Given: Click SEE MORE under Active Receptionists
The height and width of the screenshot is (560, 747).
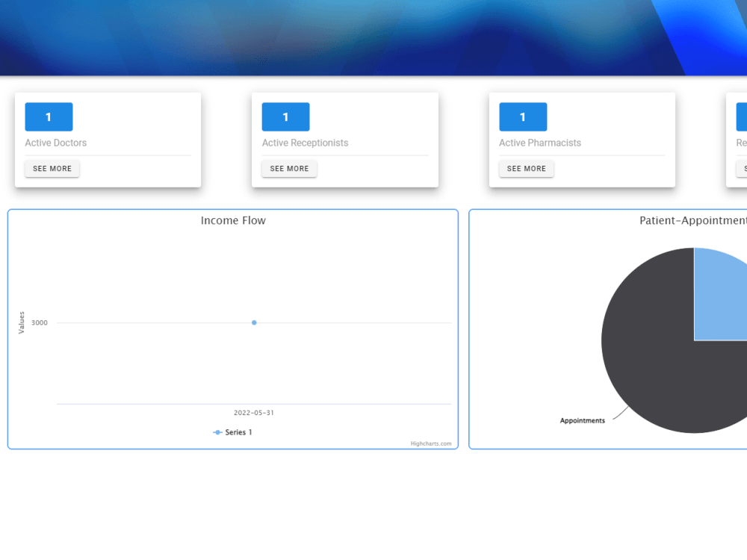Looking at the screenshot, I should (x=289, y=169).
